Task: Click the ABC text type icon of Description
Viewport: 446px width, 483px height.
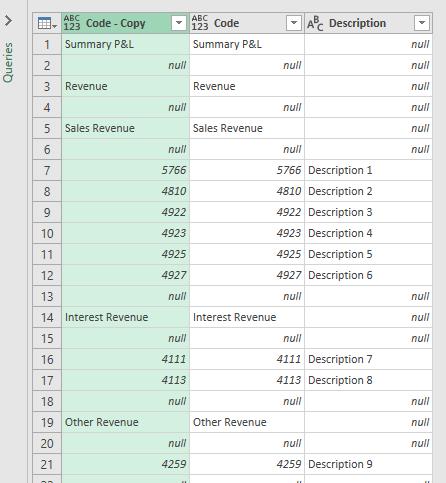Action: coord(315,23)
